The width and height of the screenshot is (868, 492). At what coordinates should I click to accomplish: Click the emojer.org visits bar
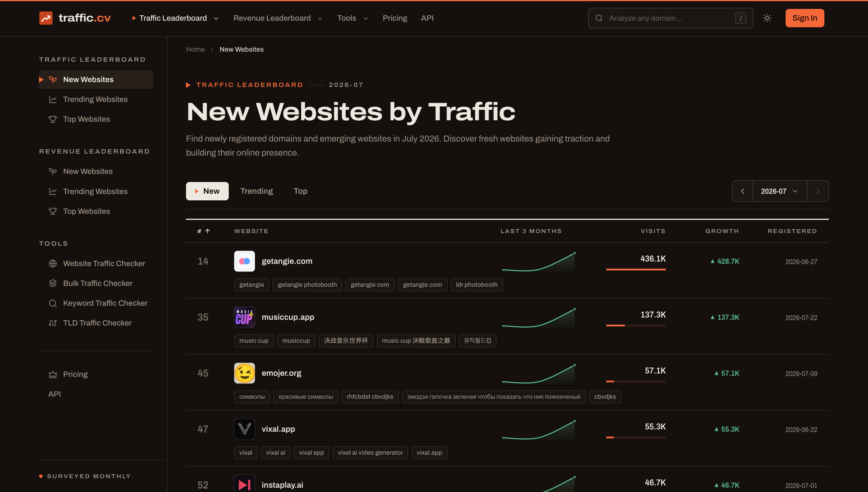636,381
